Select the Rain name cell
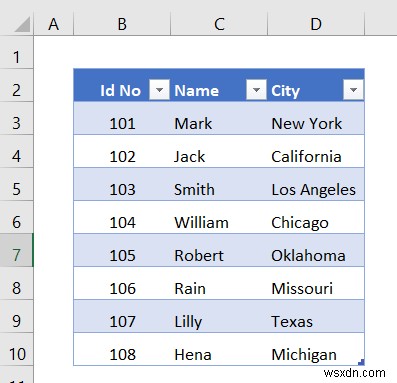Screen dimensions: 397x383 pos(219,283)
